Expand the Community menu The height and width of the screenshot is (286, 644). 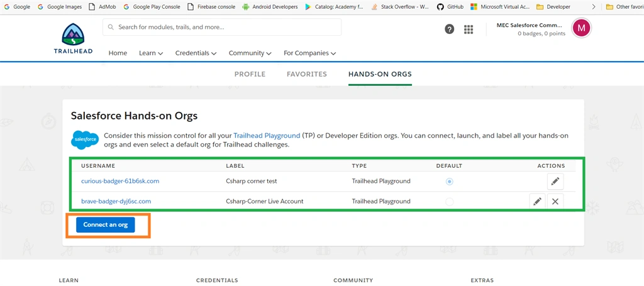(250, 53)
